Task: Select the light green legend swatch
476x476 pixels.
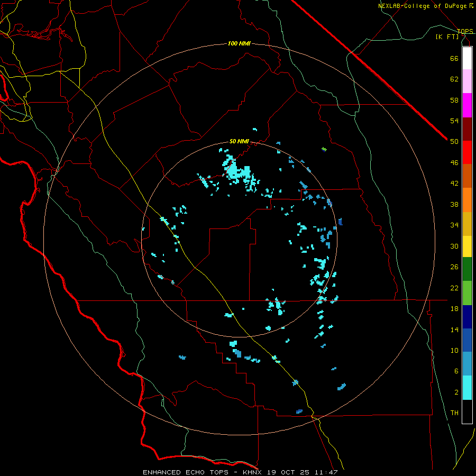Action: click(467, 293)
